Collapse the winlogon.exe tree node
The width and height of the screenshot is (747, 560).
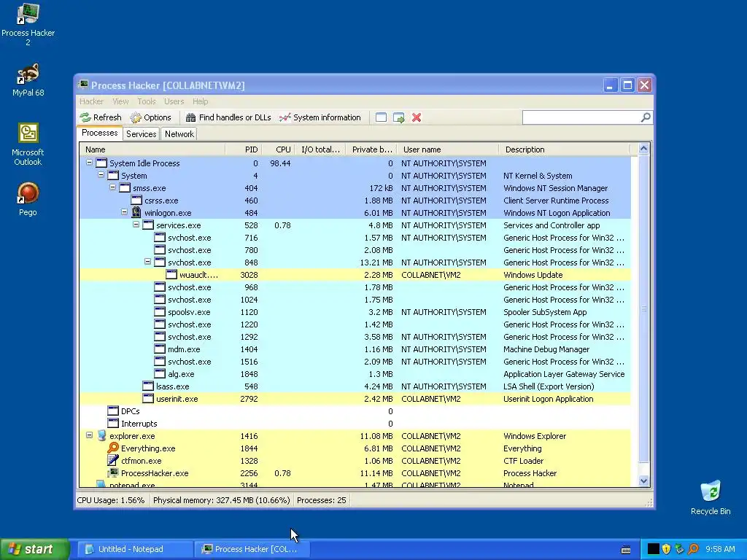pyautogui.click(x=124, y=212)
